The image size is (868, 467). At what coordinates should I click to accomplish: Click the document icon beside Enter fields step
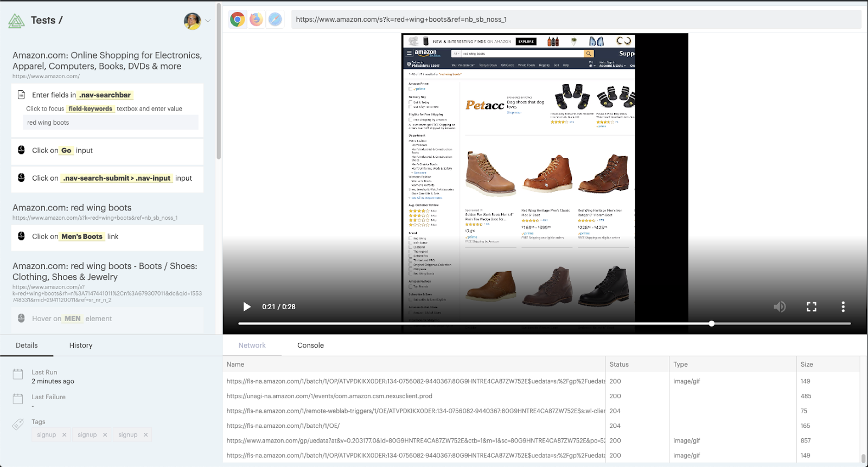(x=21, y=95)
